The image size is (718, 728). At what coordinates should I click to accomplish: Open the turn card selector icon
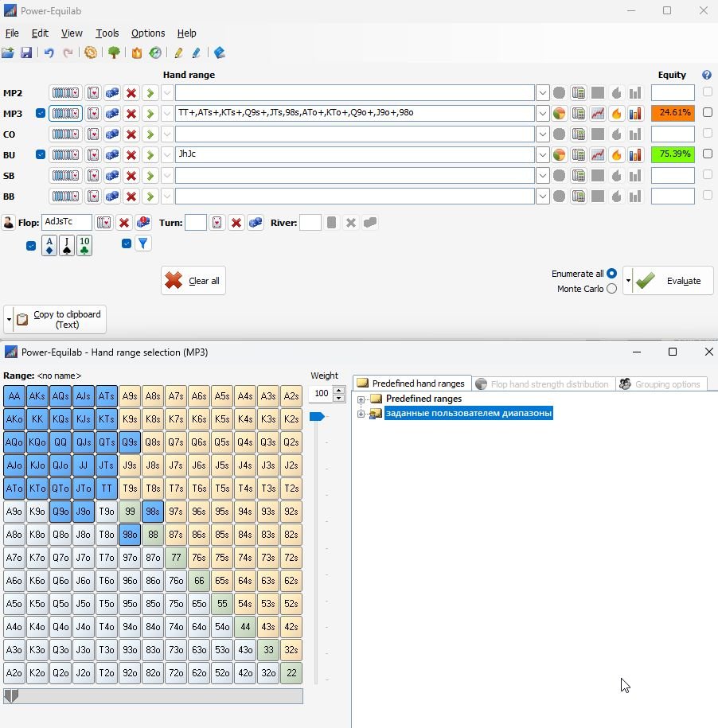(x=217, y=223)
